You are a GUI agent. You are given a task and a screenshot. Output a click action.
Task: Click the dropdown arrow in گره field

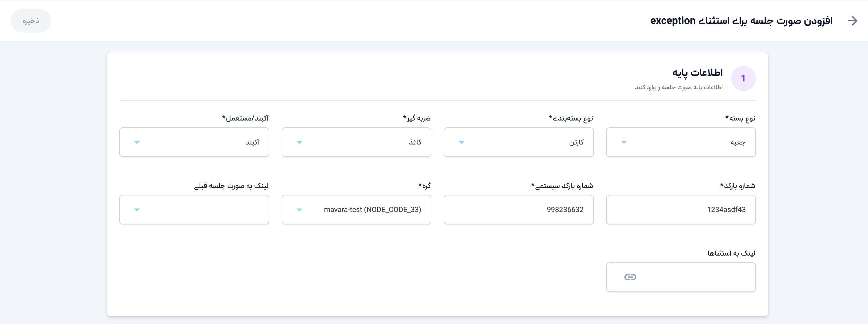click(x=299, y=210)
